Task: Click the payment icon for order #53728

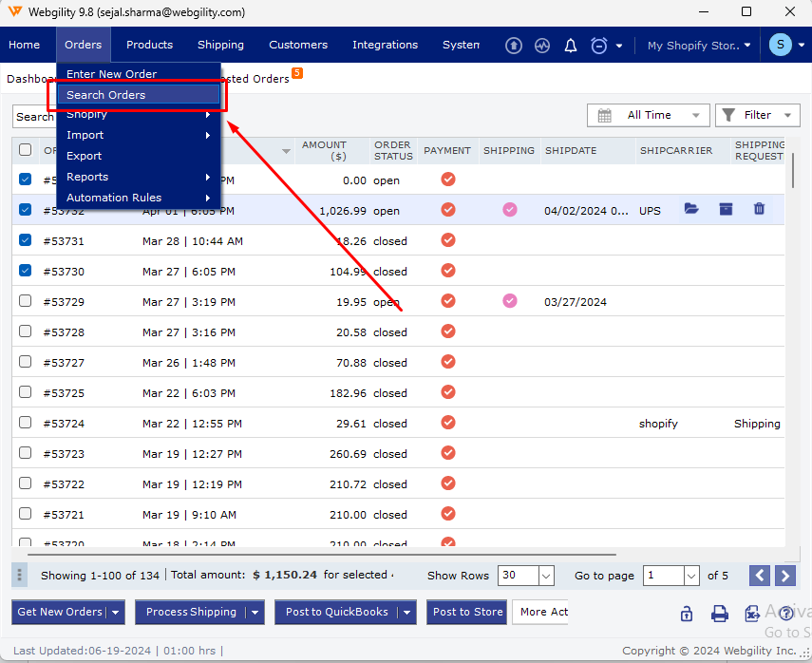Action: (448, 331)
